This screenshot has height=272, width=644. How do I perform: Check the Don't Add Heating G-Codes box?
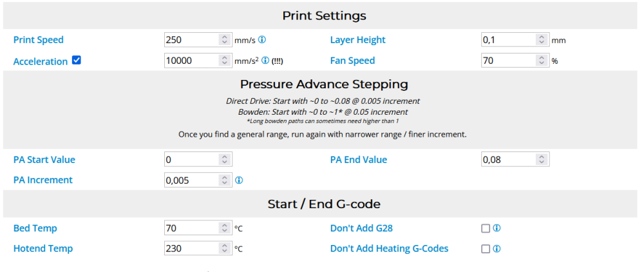[486, 249]
